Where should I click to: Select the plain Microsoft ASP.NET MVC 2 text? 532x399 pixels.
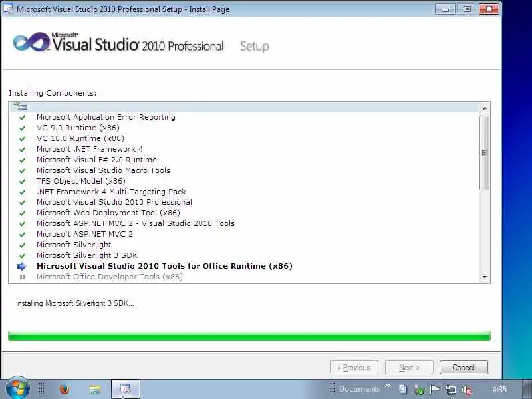pos(85,234)
